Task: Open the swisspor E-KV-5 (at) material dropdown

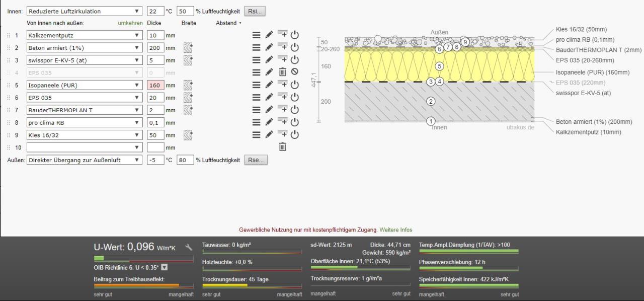Action: click(85, 60)
